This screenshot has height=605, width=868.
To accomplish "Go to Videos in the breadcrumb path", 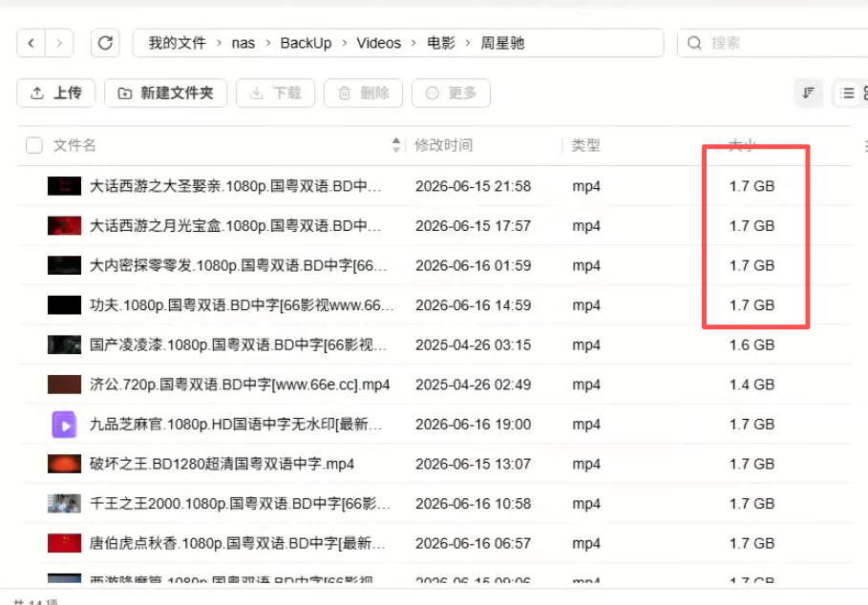I will click(x=379, y=43).
